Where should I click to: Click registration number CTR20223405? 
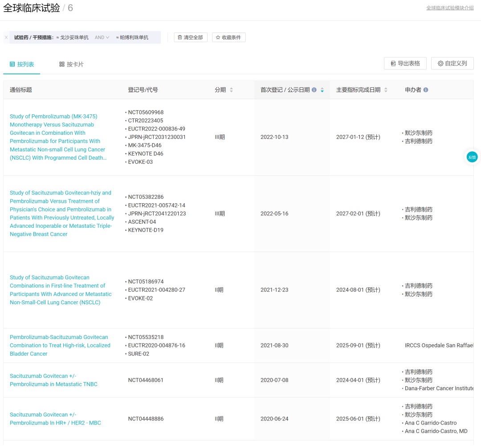145,121
